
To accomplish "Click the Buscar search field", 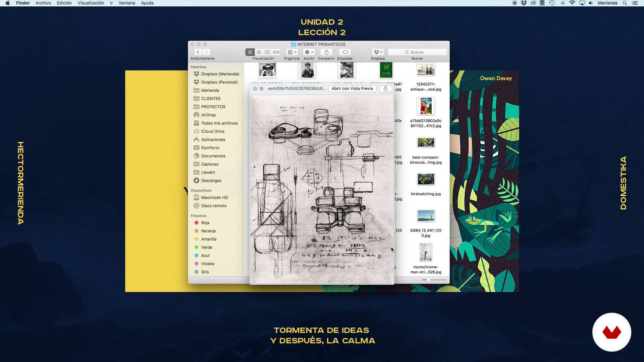I will [417, 52].
